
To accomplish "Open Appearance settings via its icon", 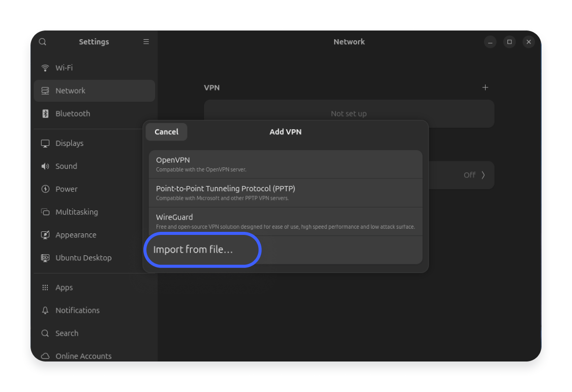I will [45, 235].
